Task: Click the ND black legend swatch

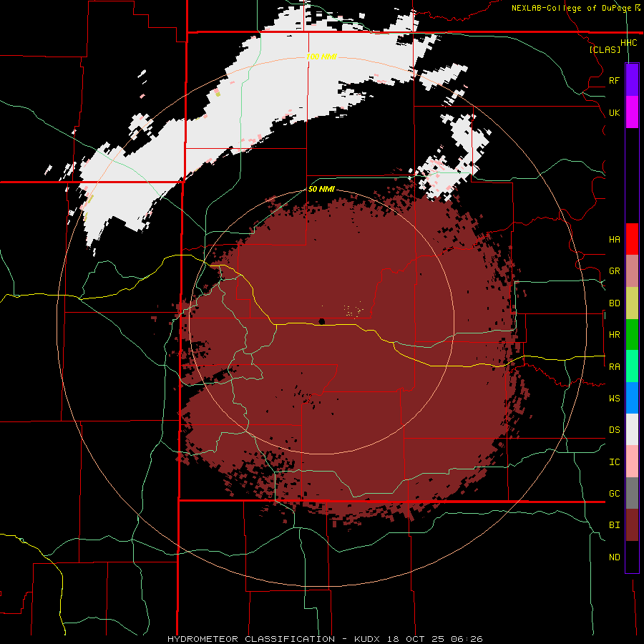Action: [632, 557]
